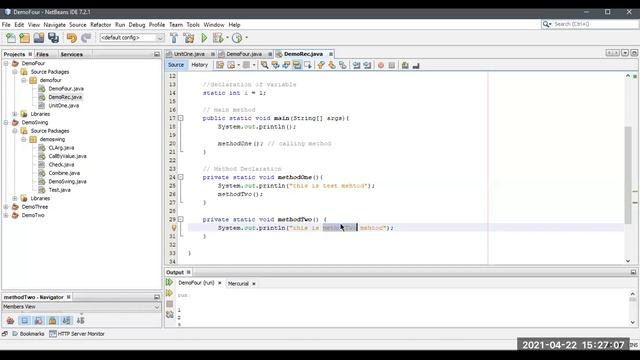Click the Uncomment code icon in editor toolbar
The height and width of the screenshot is (360, 640).
pos(416,65)
